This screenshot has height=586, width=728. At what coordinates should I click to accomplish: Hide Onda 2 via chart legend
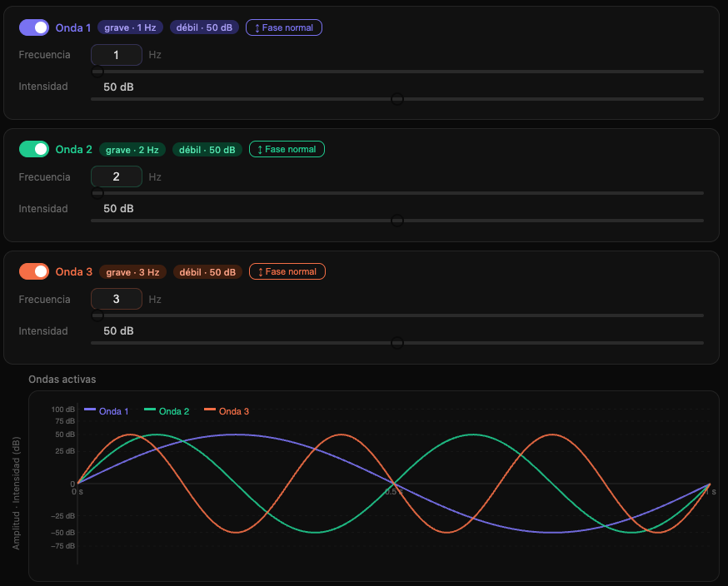tap(167, 411)
